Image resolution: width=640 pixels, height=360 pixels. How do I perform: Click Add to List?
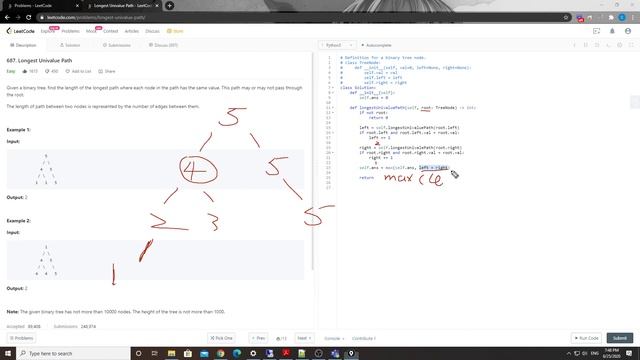tap(78, 71)
